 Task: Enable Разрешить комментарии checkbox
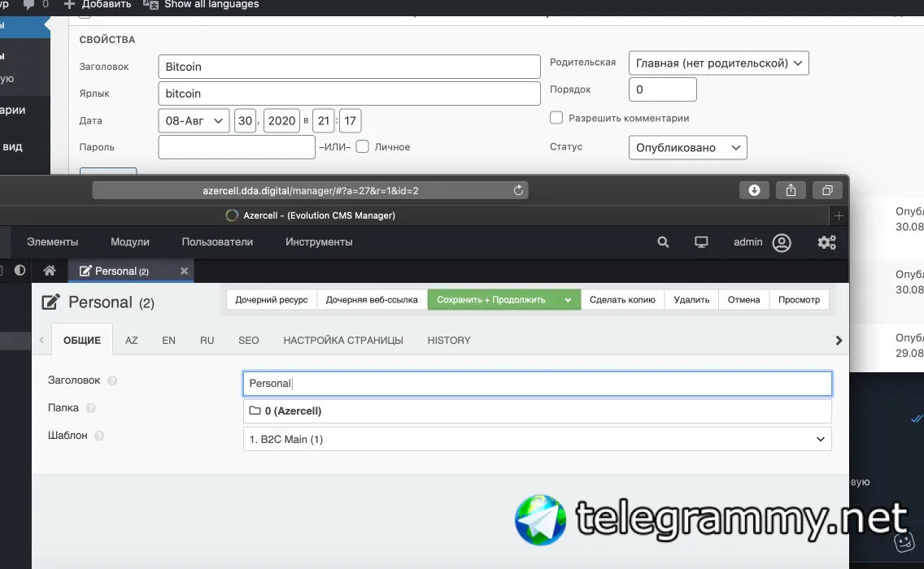[556, 117]
